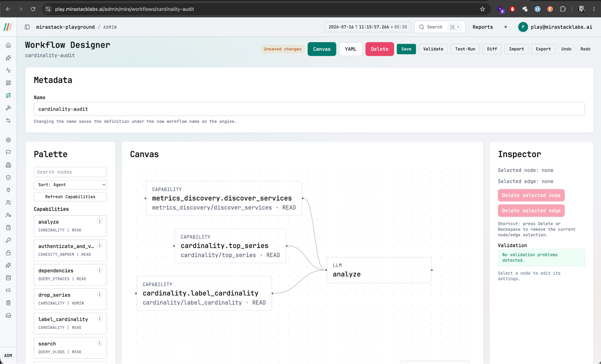Click the activity pulse icon in sidebar
601x364 pixels.
pos(8,70)
